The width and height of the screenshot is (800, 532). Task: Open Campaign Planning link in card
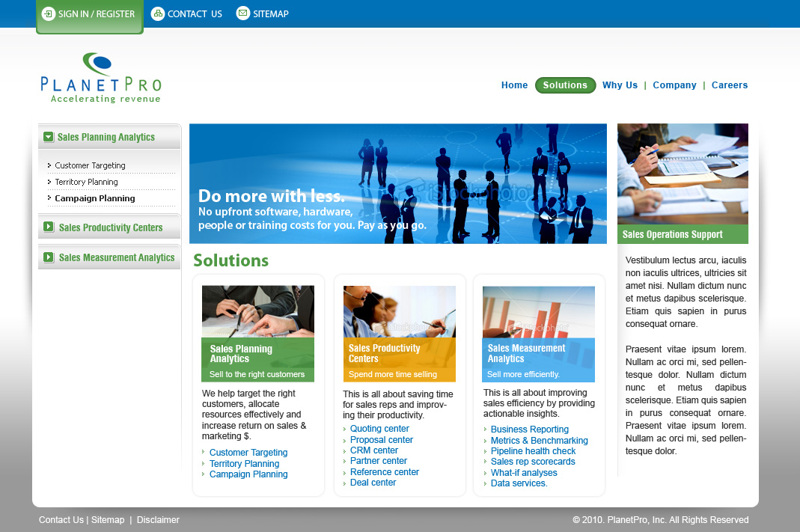tap(248, 474)
